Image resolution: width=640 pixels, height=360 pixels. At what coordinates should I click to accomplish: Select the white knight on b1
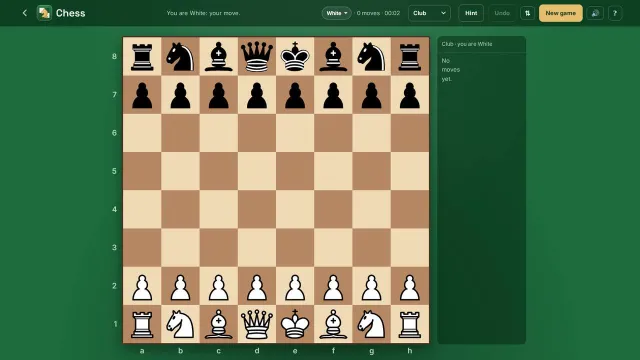pyautogui.click(x=180, y=324)
